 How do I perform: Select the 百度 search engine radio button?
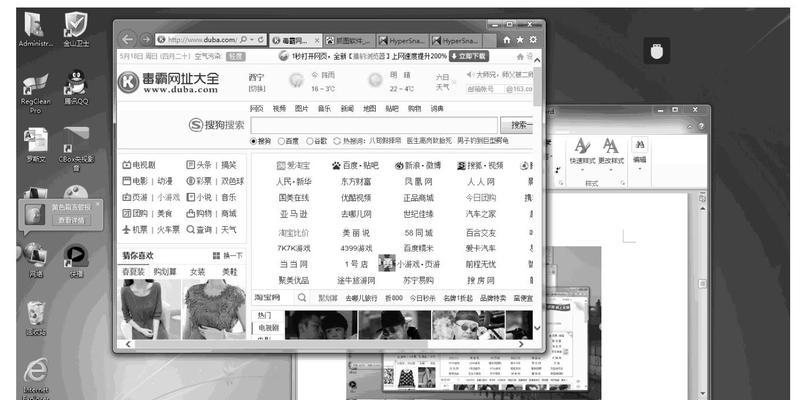click(281, 141)
